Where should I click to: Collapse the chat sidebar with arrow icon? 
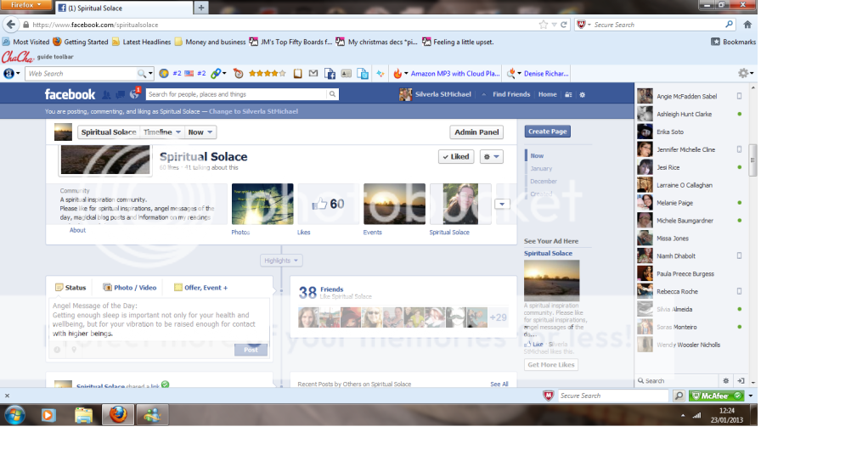pyautogui.click(x=741, y=380)
